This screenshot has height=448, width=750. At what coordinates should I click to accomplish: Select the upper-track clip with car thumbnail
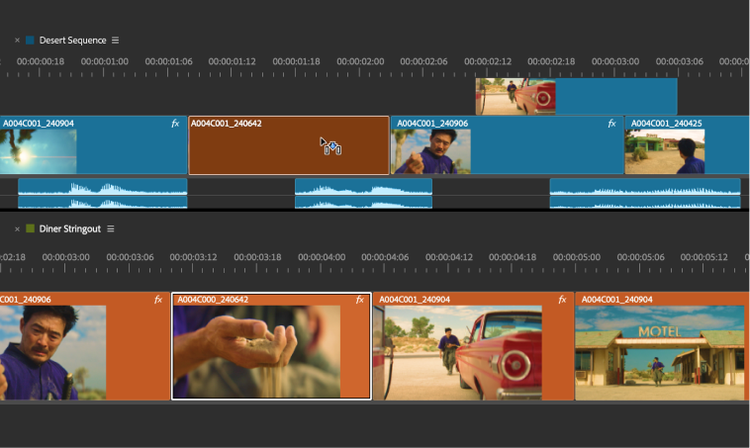click(576, 97)
